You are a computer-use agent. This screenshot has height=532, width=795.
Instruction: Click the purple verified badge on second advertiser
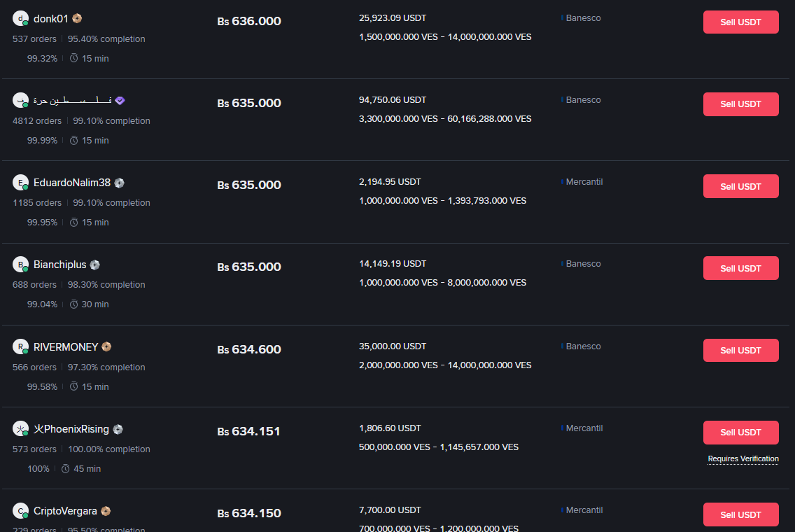pos(120,101)
